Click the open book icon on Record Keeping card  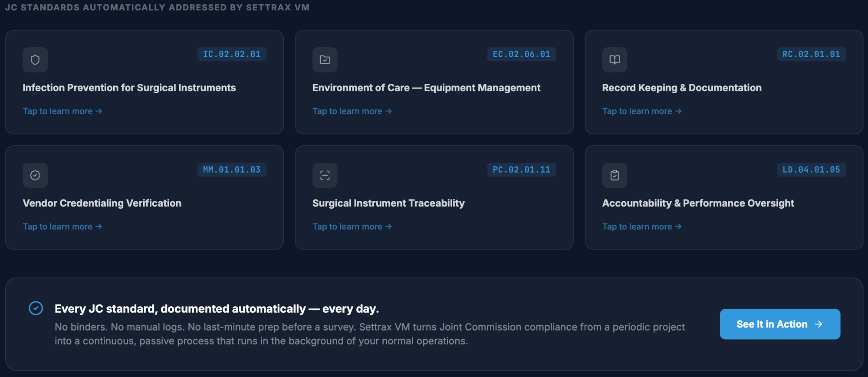pos(615,60)
